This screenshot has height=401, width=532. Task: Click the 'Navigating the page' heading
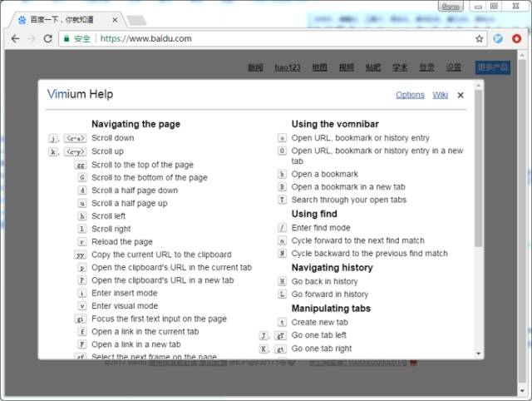pyautogui.click(x=135, y=124)
